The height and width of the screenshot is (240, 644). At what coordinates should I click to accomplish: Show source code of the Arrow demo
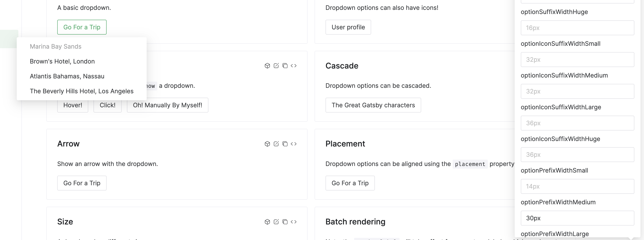pyautogui.click(x=294, y=144)
